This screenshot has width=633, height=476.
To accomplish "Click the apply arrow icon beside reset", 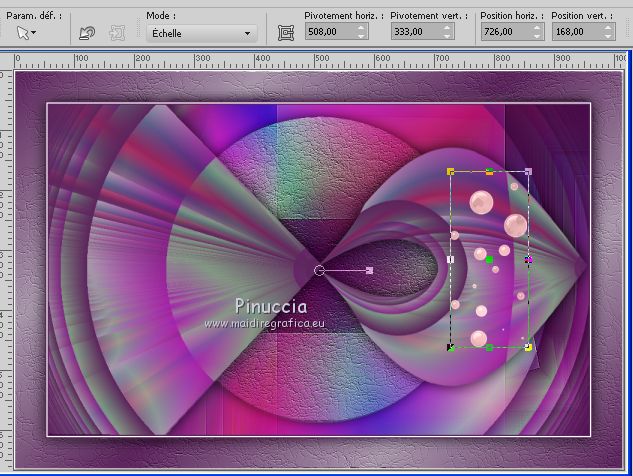I will [x=118, y=33].
